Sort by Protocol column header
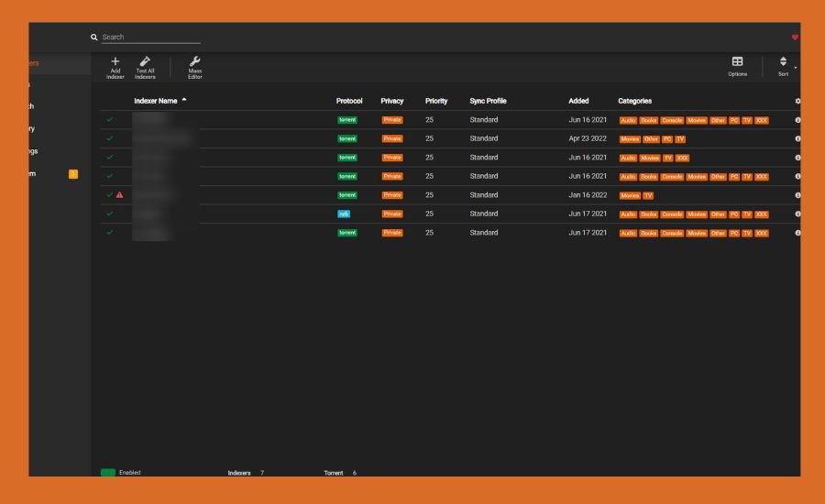The image size is (825, 504). point(349,101)
